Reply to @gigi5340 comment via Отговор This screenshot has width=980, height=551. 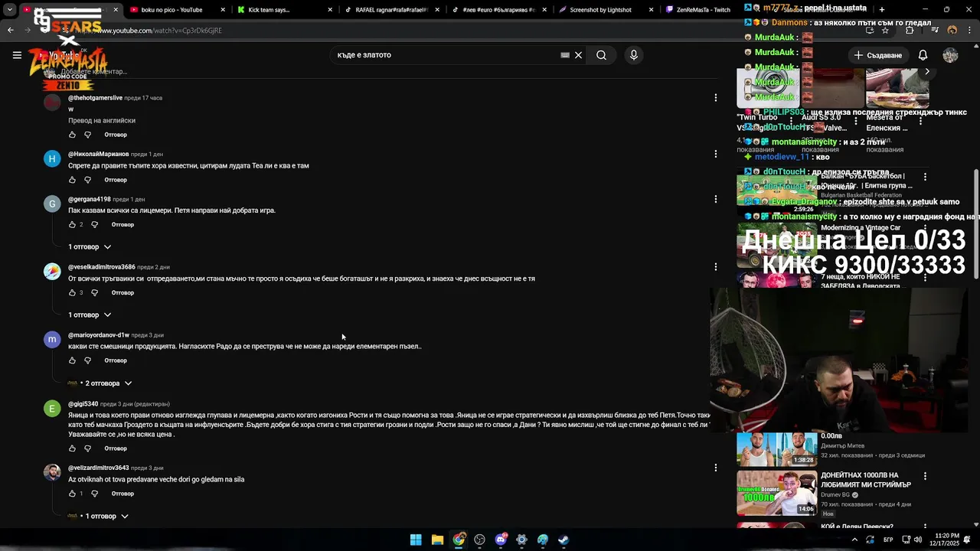(x=116, y=448)
